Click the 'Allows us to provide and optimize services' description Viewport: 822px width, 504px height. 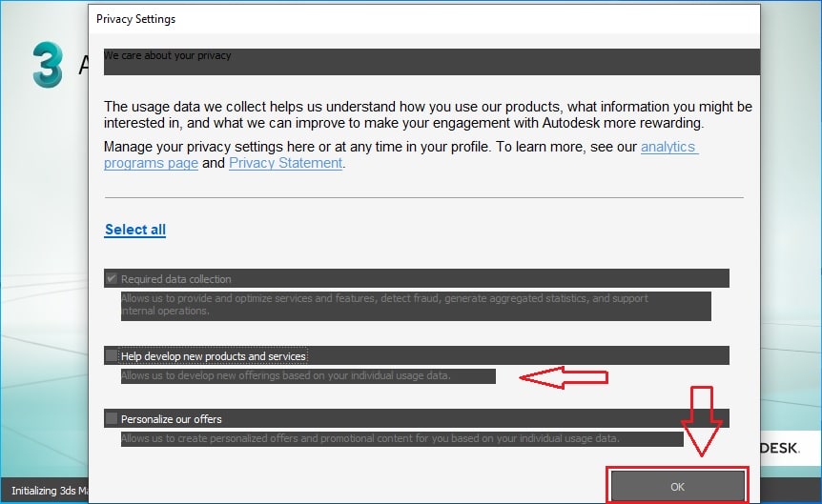[384, 304]
